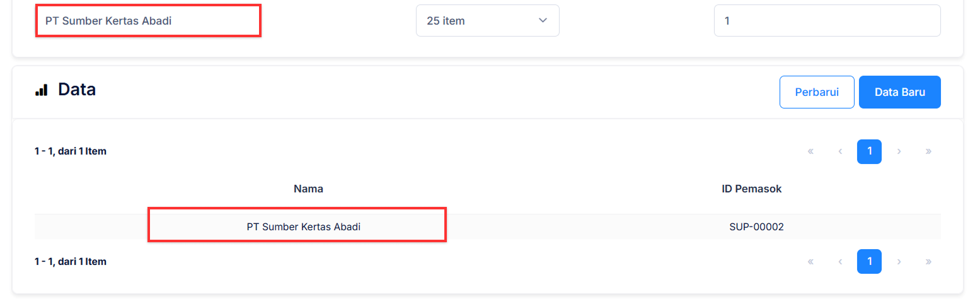Click the PT Sumber Kertas Abadi search field
The image size is (980, 299).
147,21
